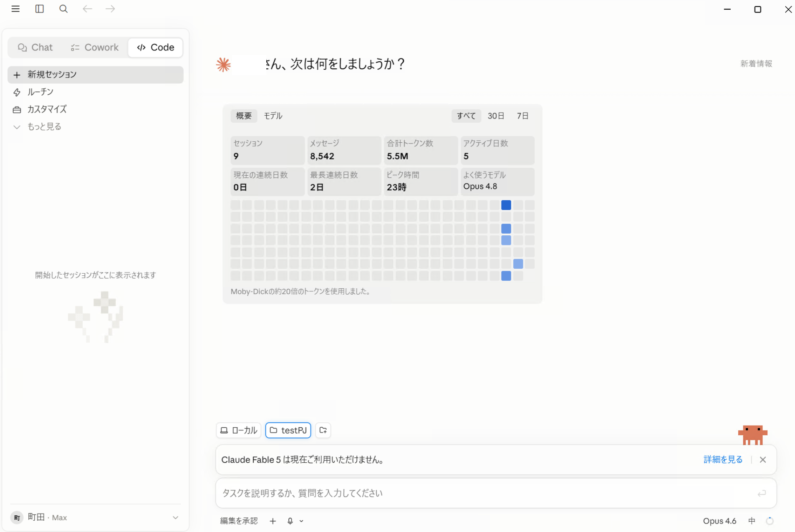
Task: Click the blue heatmap cell in the bottom row
Action: click(506, 276)
